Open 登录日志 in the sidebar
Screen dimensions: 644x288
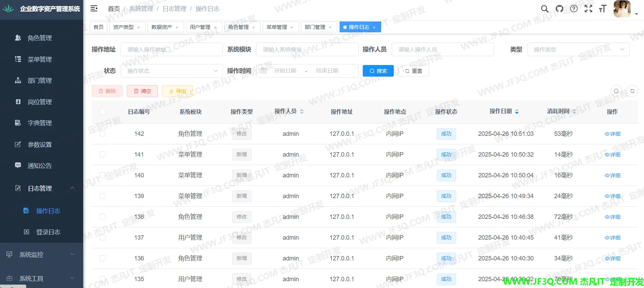[x=48, y=232]
